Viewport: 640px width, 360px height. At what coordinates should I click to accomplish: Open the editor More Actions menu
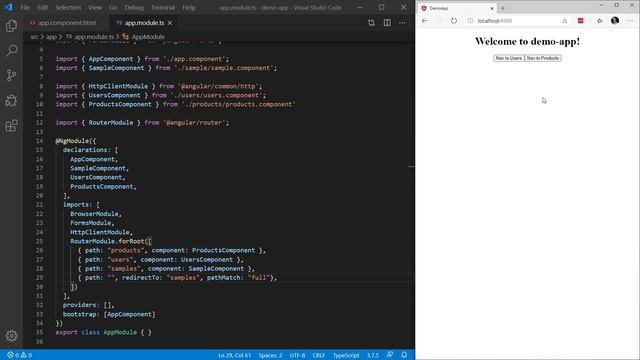pos(402,23)
